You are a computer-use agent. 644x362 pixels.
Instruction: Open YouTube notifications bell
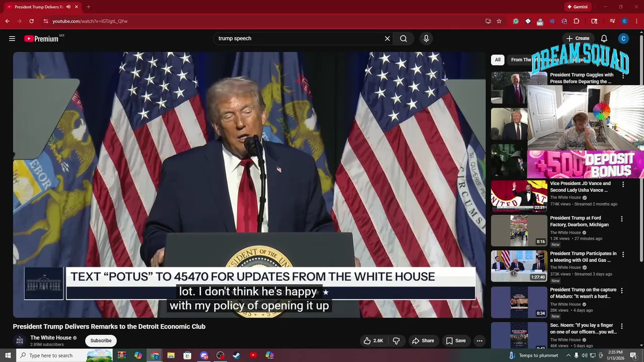point(604,39)
